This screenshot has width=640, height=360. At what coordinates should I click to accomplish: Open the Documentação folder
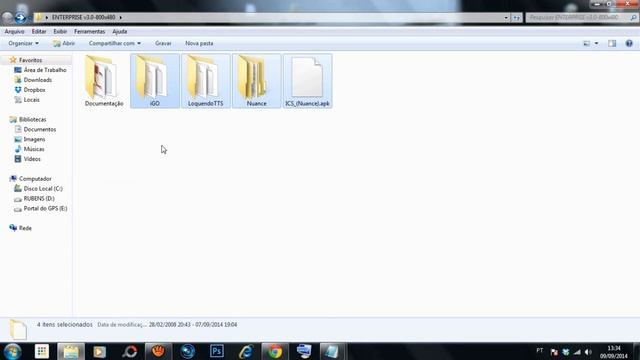pos(104,81)
